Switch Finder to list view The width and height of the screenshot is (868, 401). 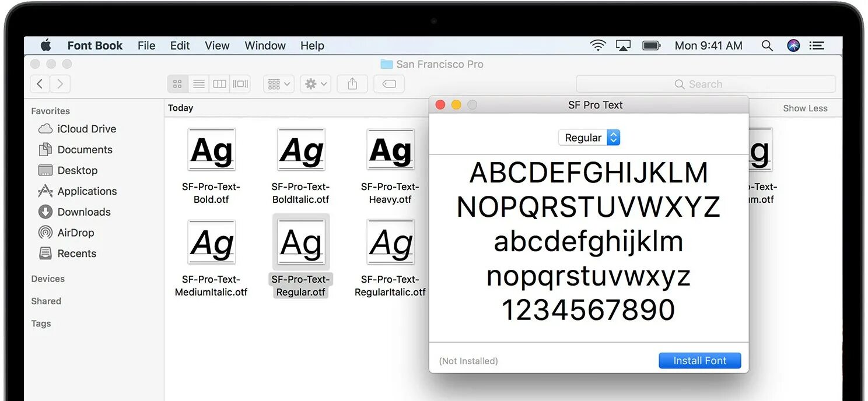point(199,84)
